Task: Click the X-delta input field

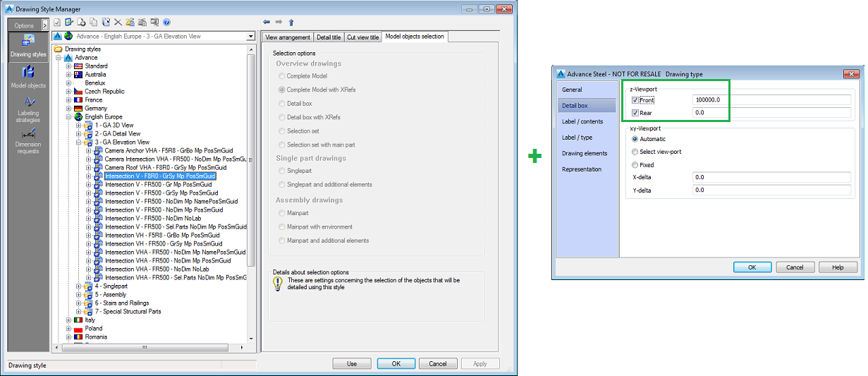Action: [x=771, y=177]
